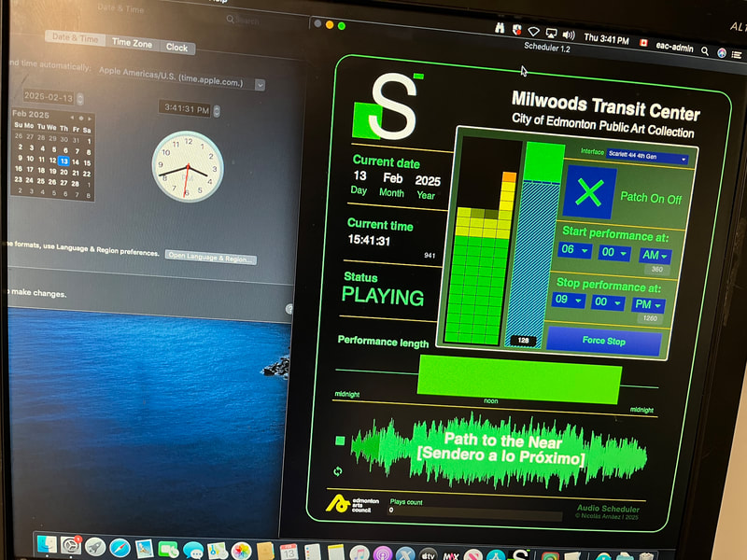Open the stop performance minutes dropdown

tap(608, 301)
